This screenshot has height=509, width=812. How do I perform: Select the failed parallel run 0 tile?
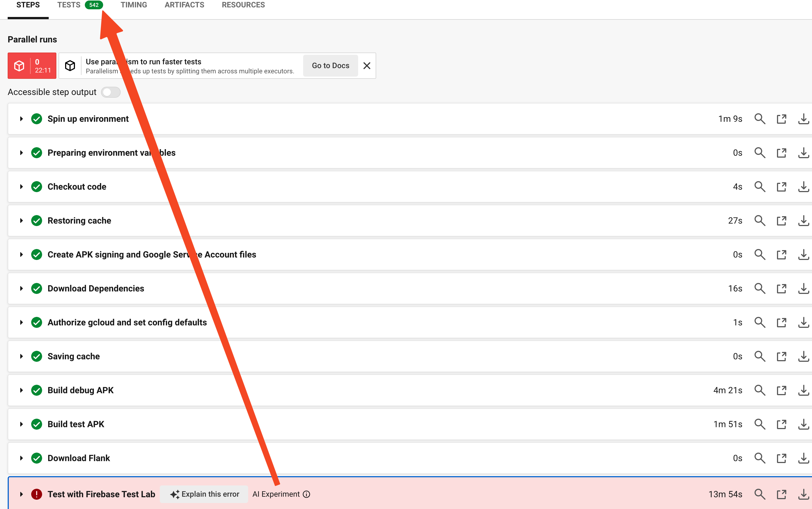coord(32,66)
